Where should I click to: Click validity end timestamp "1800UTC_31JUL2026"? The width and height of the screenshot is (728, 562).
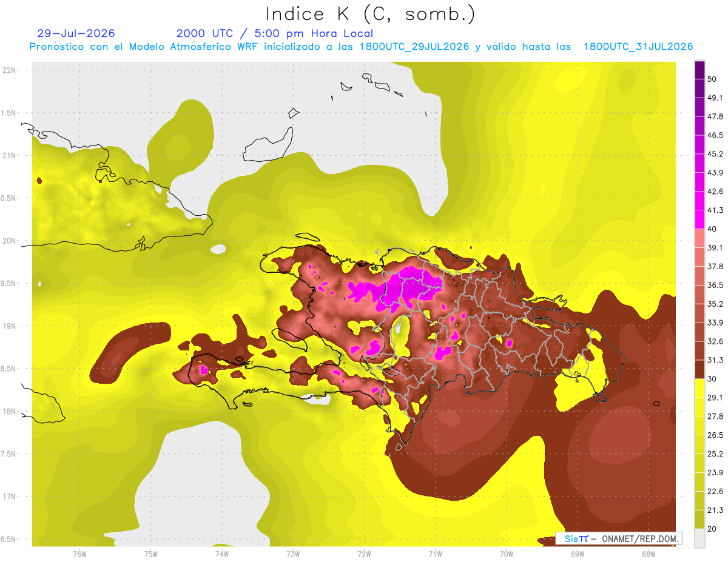[638, 47]
